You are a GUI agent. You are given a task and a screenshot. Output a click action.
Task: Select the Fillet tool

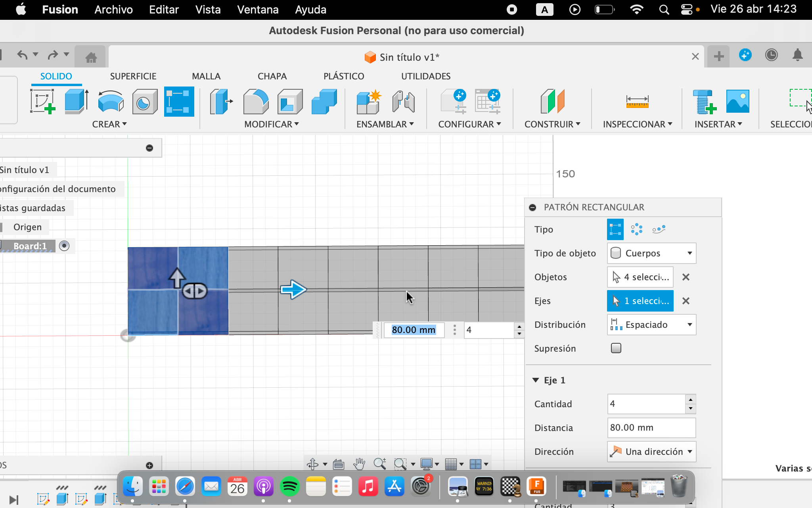tap(256, 101)
